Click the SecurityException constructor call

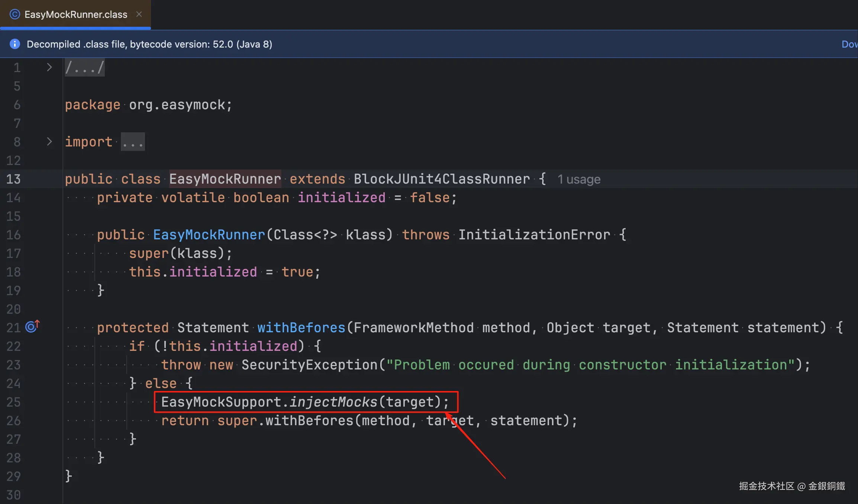309,365
